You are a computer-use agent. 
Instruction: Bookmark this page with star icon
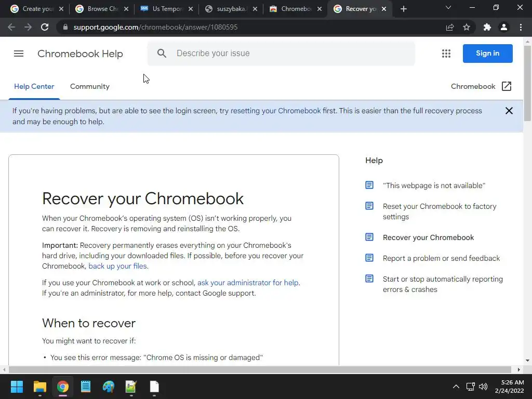[x=467, y=27]
